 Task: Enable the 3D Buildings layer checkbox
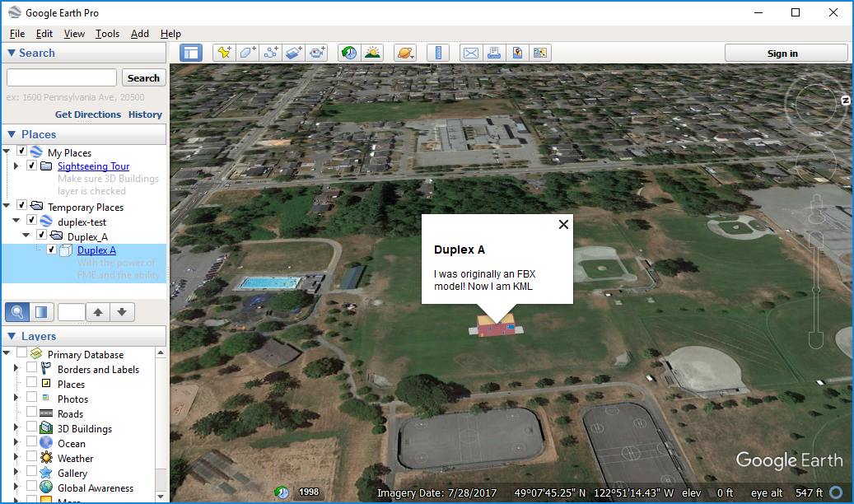pyautogui.click(x=31, y=428)
